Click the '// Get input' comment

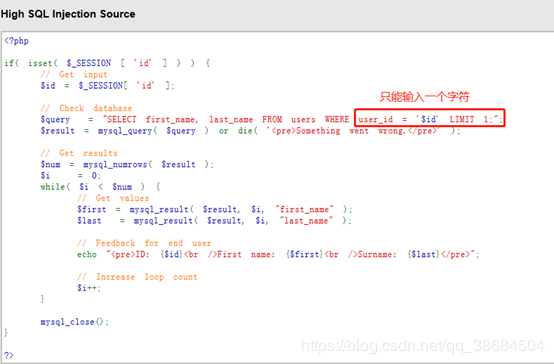pos(74,75)
